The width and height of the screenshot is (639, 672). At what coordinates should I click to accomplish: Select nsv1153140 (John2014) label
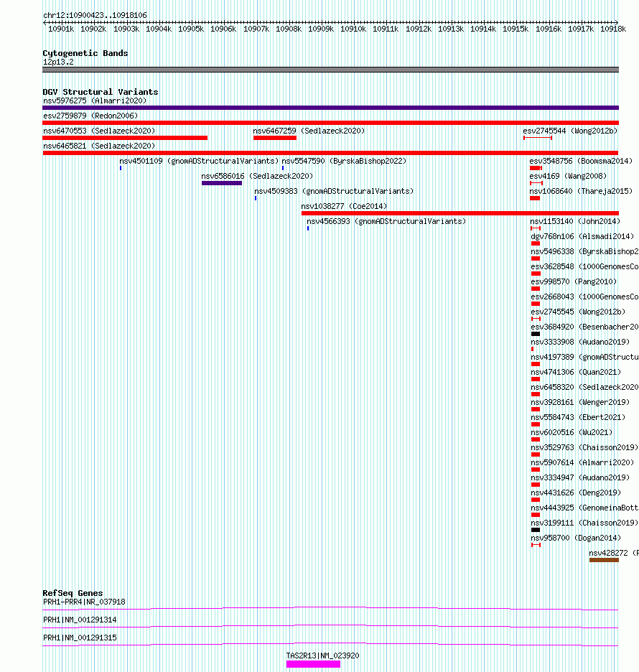pyautogui.click(x=575, y=221)
